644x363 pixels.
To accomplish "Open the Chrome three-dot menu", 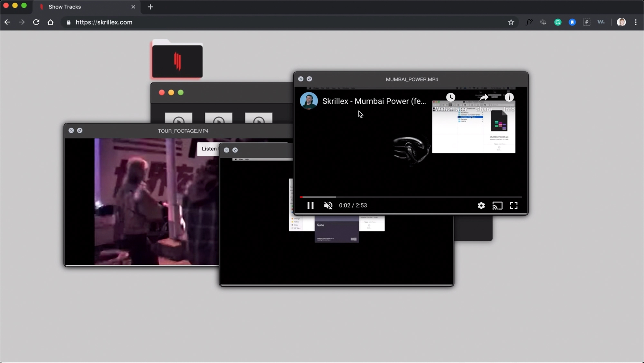I will click(636, 22).
